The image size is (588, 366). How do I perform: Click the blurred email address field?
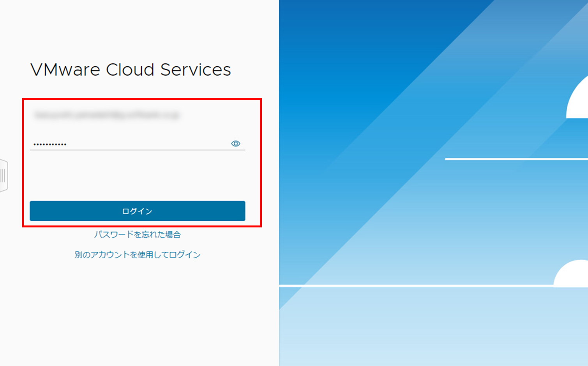pos(106,115)
